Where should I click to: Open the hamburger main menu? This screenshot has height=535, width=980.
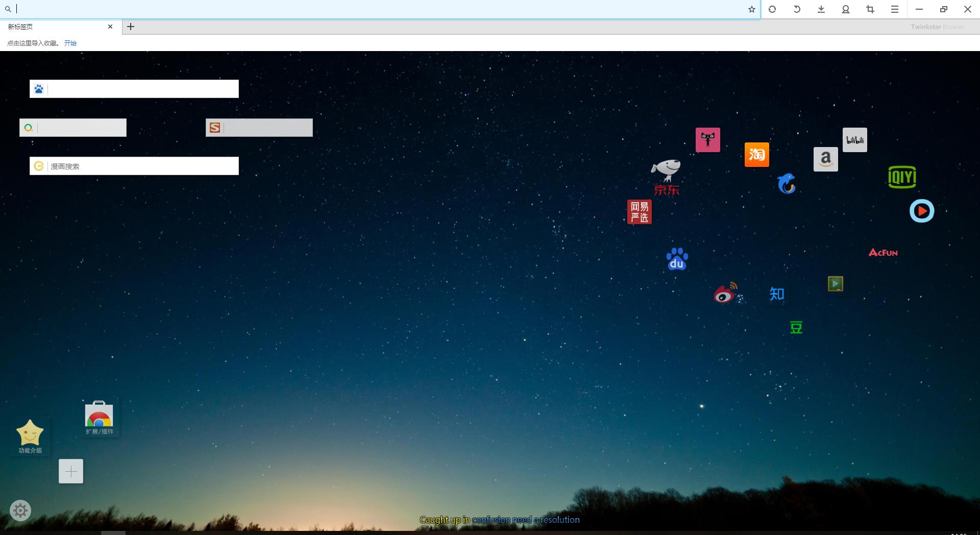pos(895,9)
